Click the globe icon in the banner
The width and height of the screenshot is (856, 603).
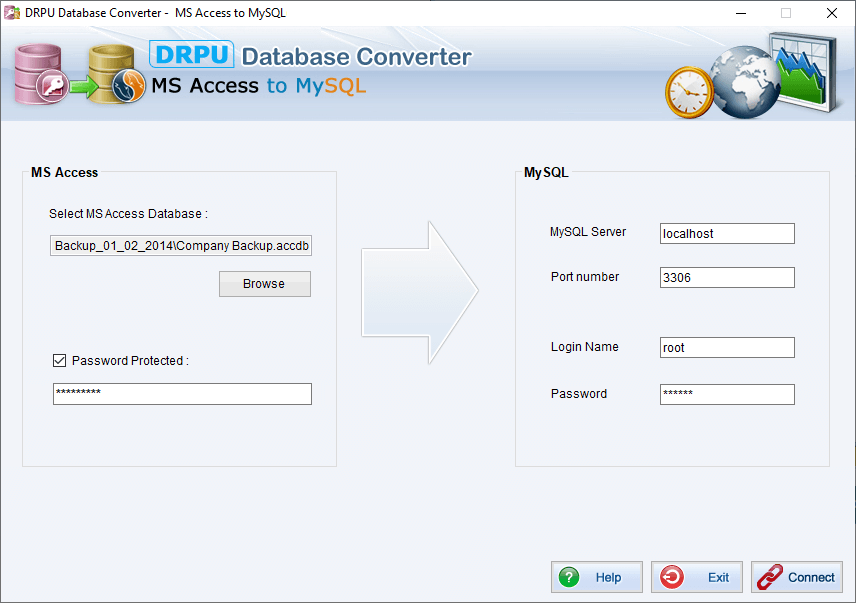[745, 82]
